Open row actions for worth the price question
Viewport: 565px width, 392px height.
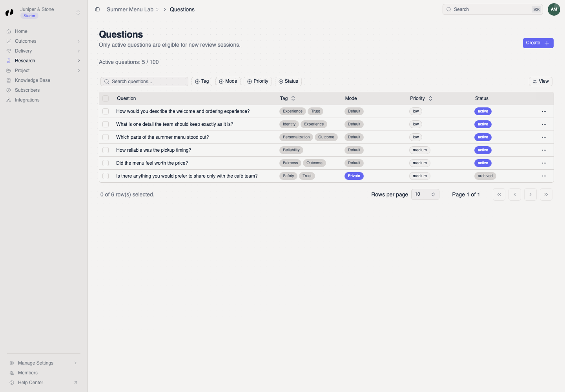click(544, 163)
